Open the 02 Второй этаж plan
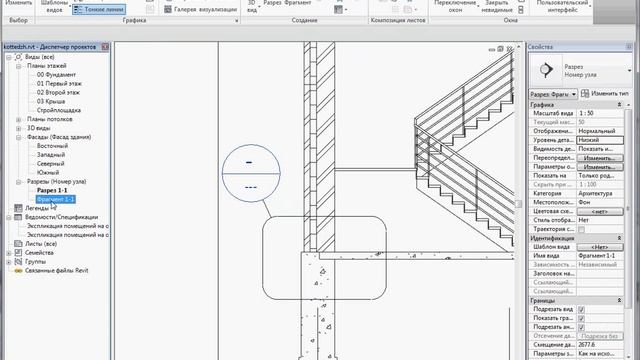Viewport: 640px width, 360px height. click(58, 93)
